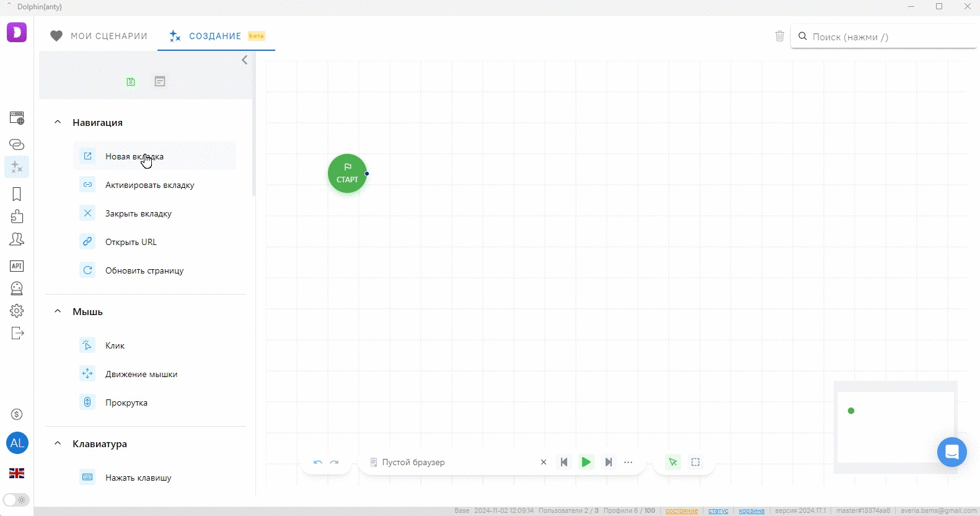Open the Extensions puzzle icon in sidebar
This screenshot has width=980, height=516.
17,216
